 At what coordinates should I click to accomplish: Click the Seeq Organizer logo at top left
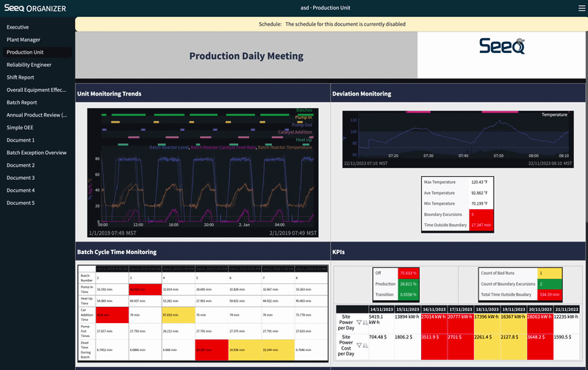35,8
